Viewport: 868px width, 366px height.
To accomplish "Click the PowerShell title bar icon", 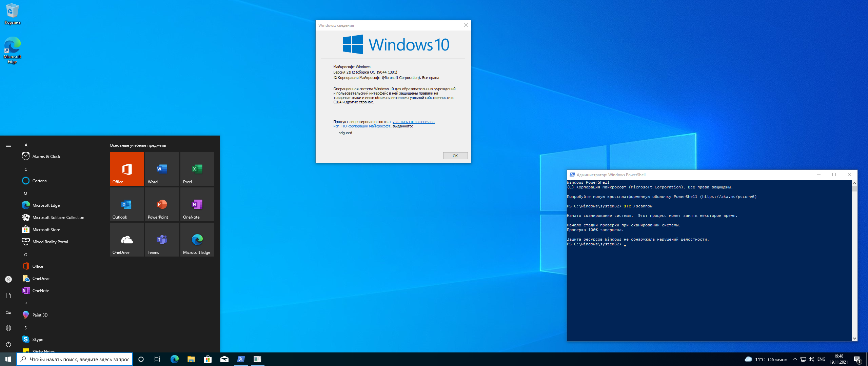I will pyautogui.click(x=572, y=175).
